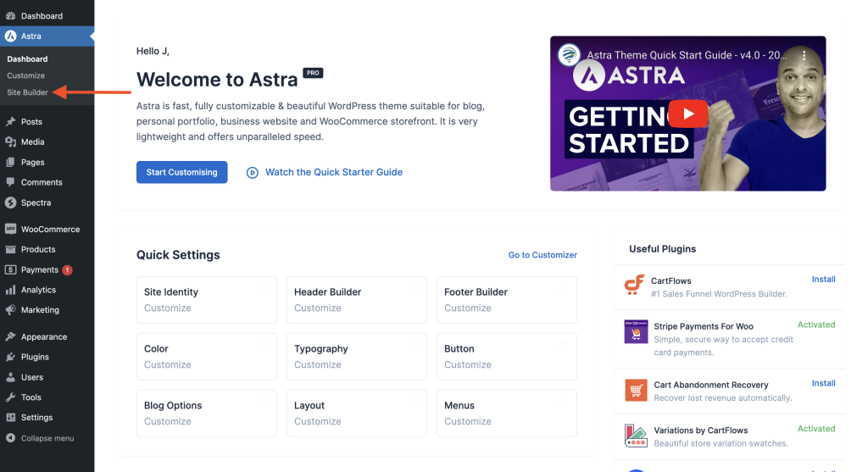This screenshot has height=472, width=868.
Task: Open the Layout quick setting card
Action: click(357, 414)
